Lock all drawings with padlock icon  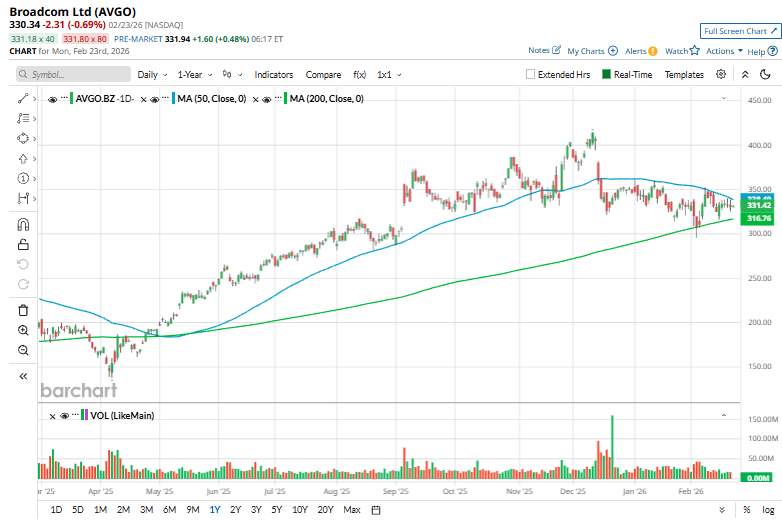(23, 245)
